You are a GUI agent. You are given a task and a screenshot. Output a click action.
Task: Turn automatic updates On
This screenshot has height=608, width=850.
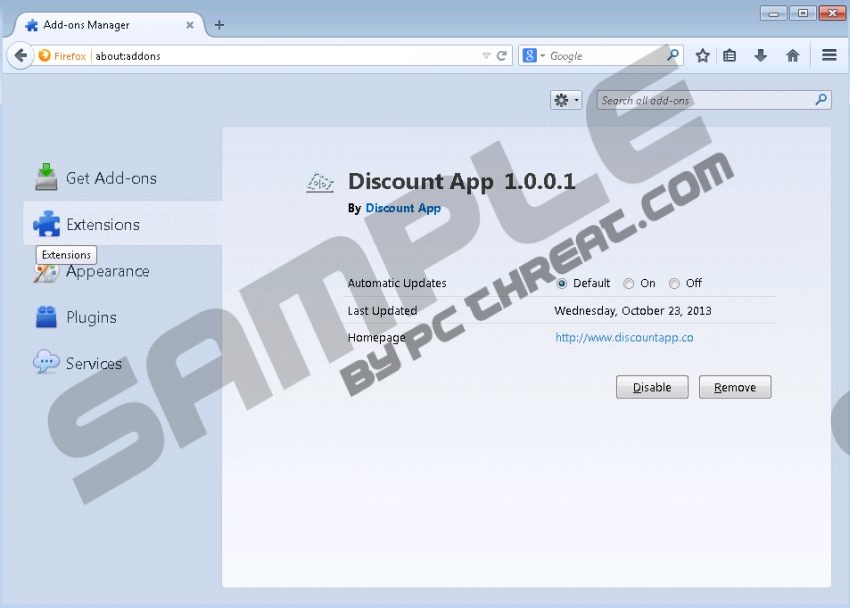(x=629, y=284)
